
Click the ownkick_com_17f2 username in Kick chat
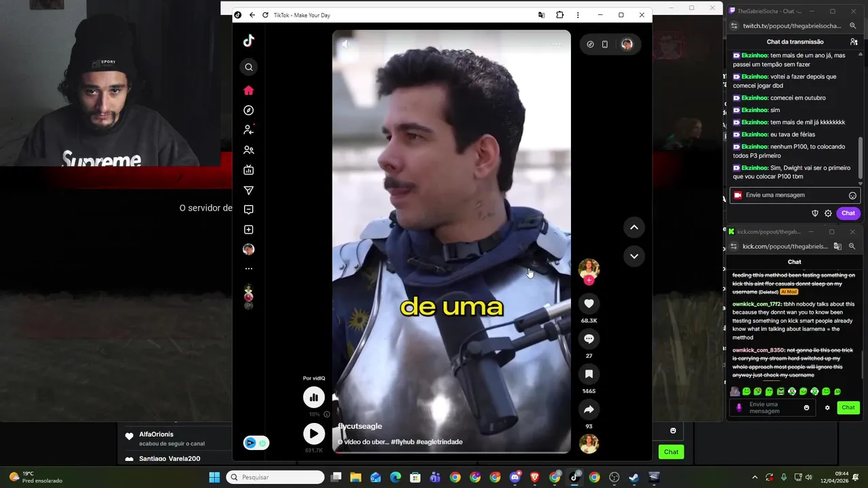pyautogui.click(x=757, y=304)
